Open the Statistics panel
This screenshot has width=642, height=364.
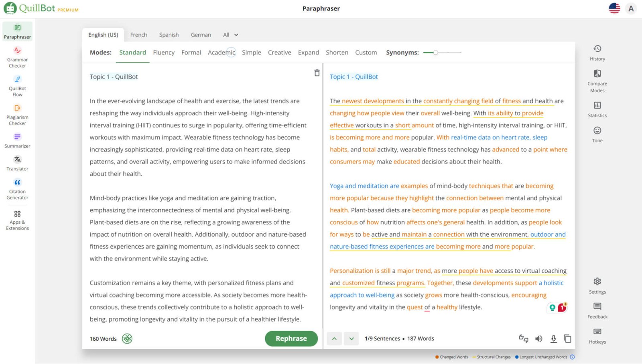click(597, 109)
